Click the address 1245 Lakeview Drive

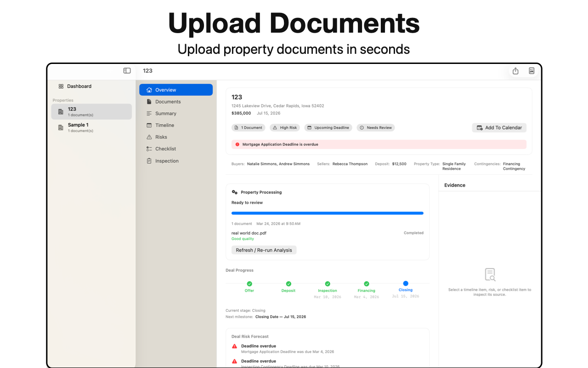point(278,106)
